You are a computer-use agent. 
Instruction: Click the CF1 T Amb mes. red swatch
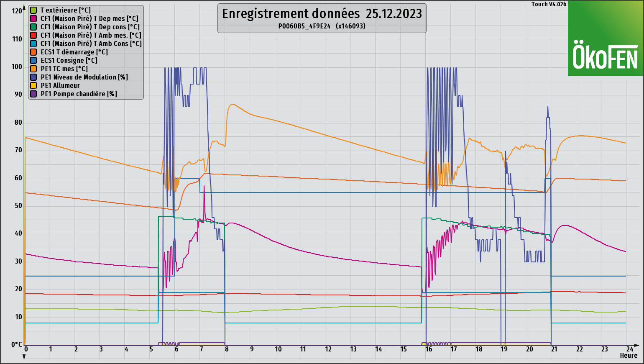click(x=33, y=35)
